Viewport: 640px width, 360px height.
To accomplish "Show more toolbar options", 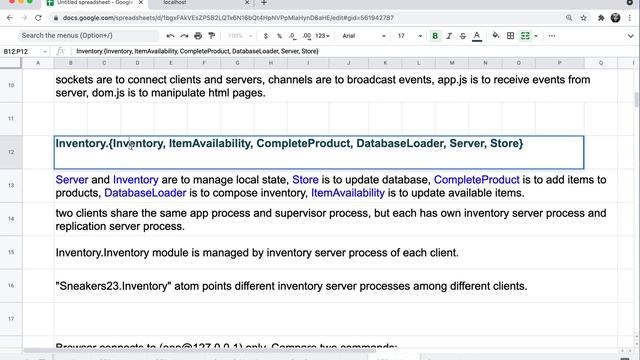I will (552, 36).
